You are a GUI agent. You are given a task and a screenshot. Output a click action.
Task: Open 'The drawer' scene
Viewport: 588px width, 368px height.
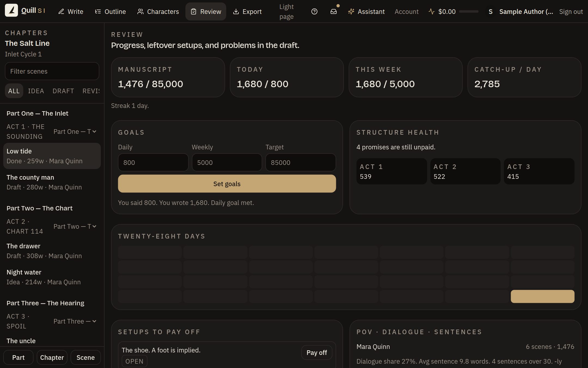coord(52,251)
